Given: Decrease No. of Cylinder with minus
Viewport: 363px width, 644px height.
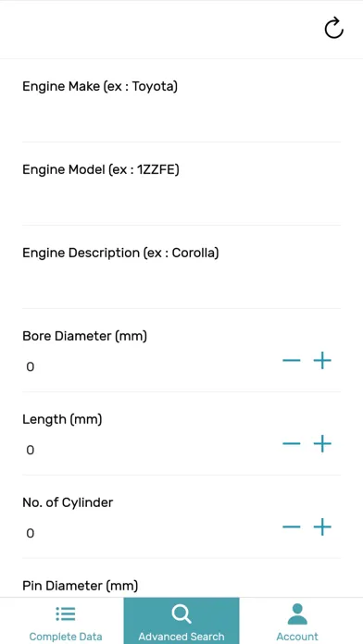Looking at the screenshot, I should (x=292, y=526).
